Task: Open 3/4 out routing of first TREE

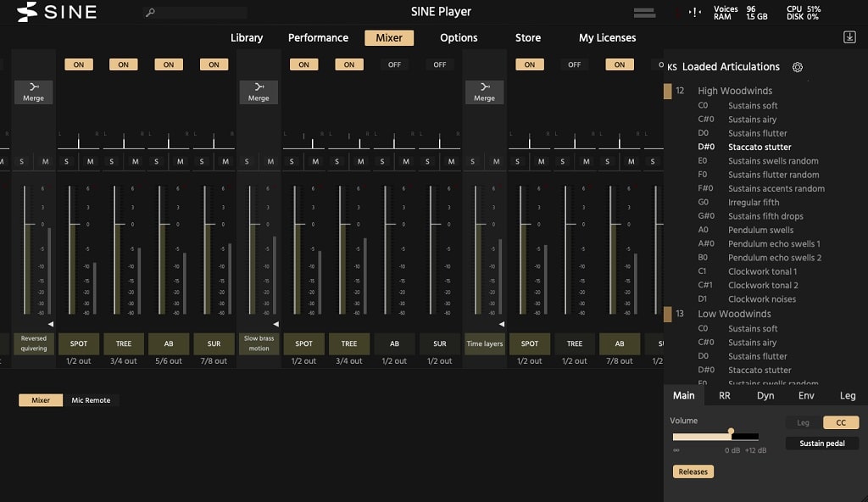Action: coord(124,361)
